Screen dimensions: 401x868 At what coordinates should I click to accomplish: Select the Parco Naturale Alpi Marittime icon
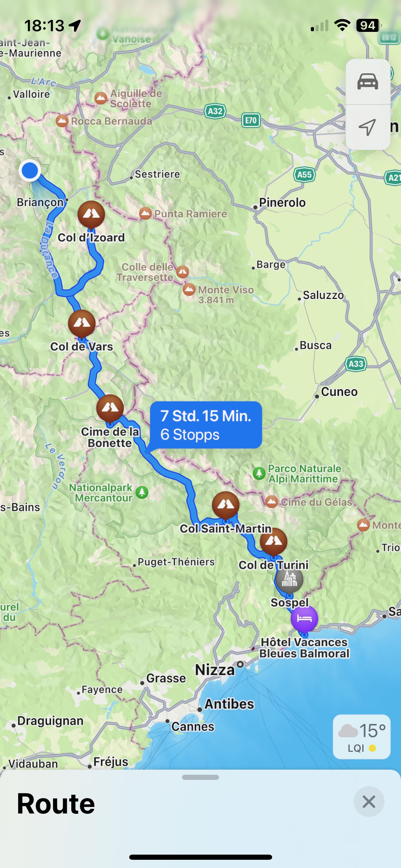click(x=259, y=473)
